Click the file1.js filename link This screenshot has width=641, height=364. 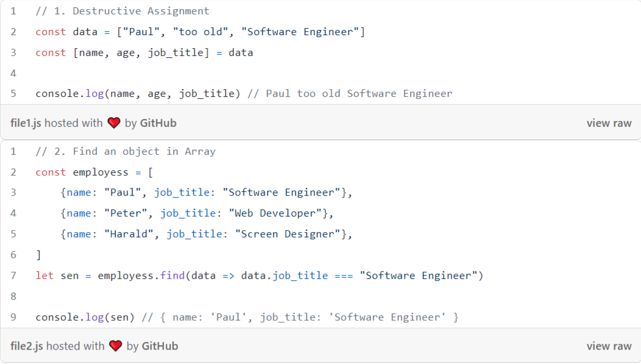tap(25, 123)
